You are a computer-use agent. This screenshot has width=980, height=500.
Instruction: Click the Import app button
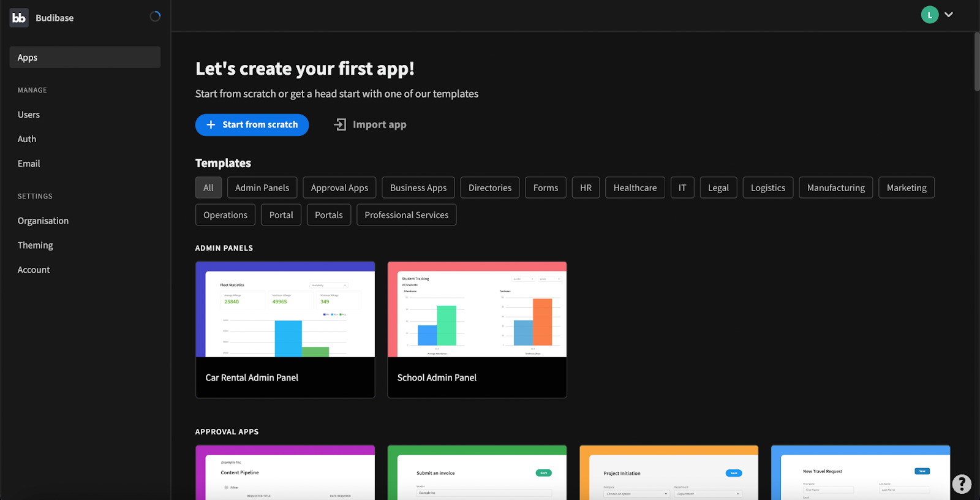point(370,125)
